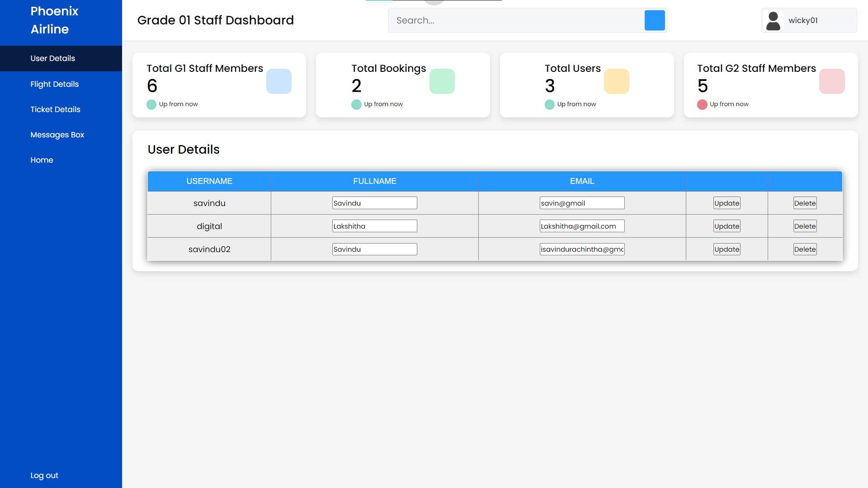Click Lakshitha full name field
Image resolution: width=868 pixels, height=488 pixels.
(x=374, y=226)
